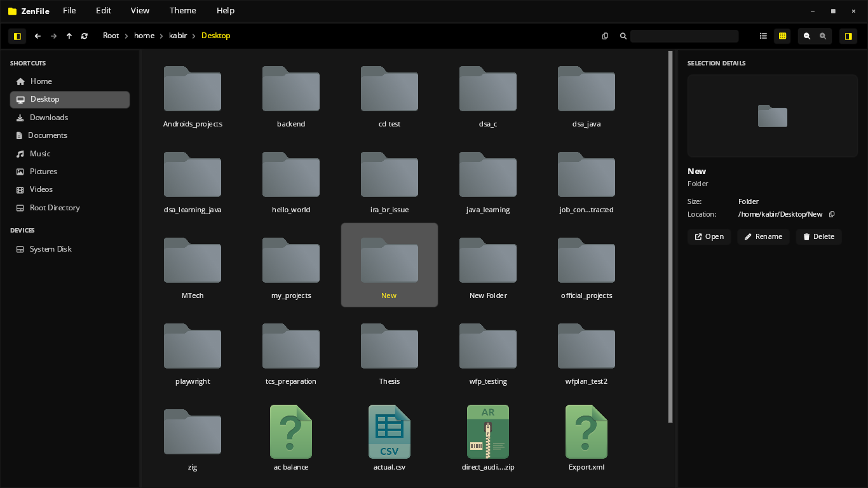Select hello_world folder icon
The width and height of the screenshot is (868, 488).
[x=291, y=175]
